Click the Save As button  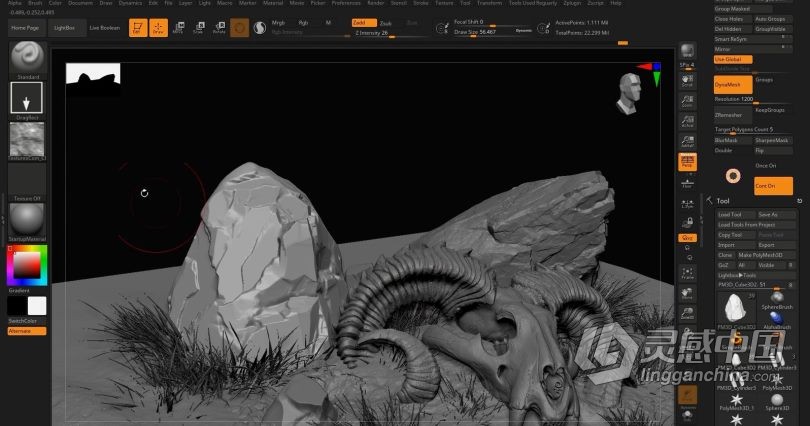click(x=775, y=214)
